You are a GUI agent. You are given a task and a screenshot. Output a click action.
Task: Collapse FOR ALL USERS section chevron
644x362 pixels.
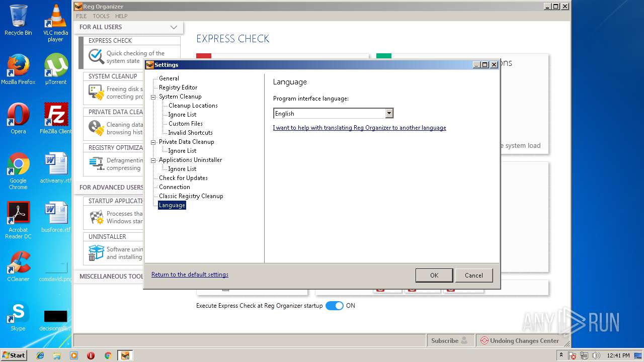(174, 27)
